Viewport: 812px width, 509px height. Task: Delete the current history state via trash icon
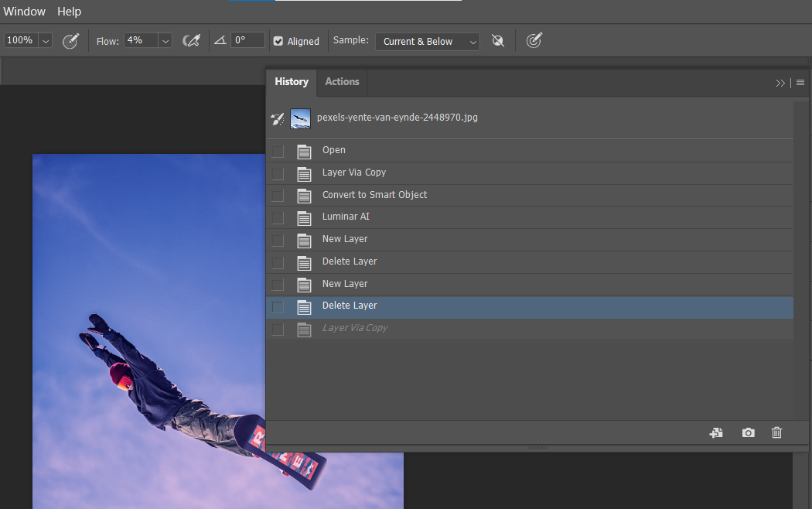(x=776, y=432)
